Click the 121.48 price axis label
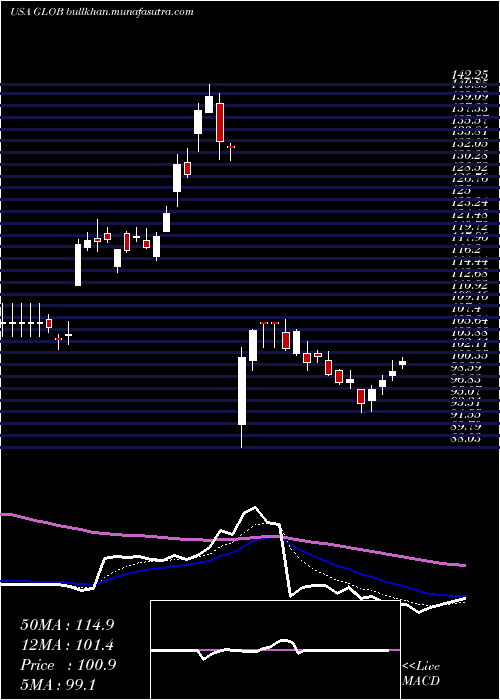Image resolution: width=500 pixels, height=700 pixels. pos(470,214)
